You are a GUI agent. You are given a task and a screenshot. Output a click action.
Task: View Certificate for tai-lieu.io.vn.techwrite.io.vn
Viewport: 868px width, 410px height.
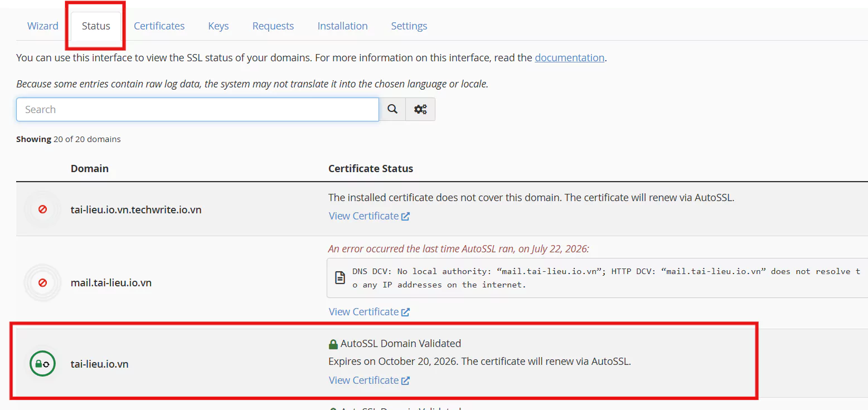click(x=369, y=216)
